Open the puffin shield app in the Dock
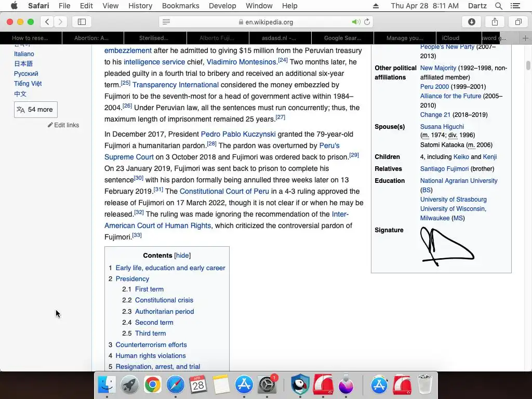This screenshot has width=532, height=399. (300, 385)
